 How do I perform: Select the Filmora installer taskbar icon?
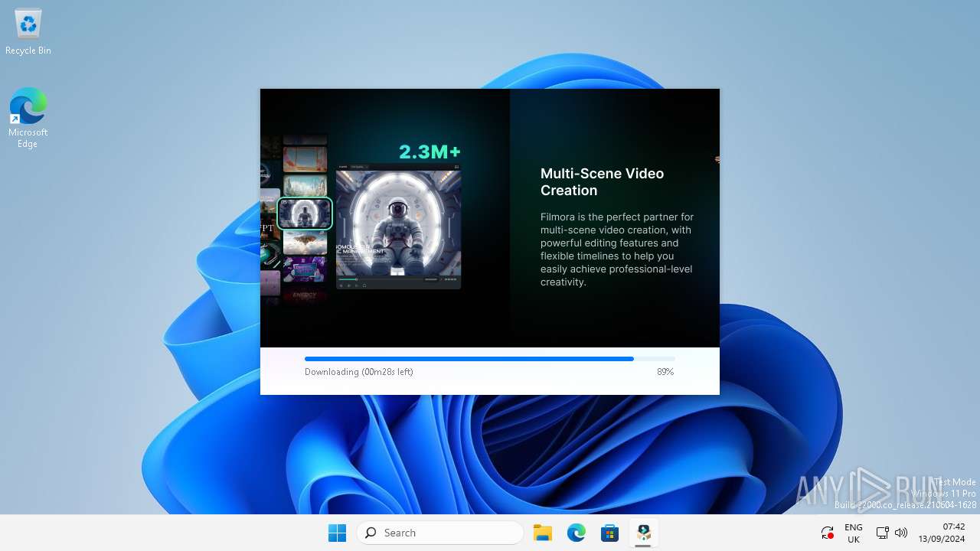(644, 533)
